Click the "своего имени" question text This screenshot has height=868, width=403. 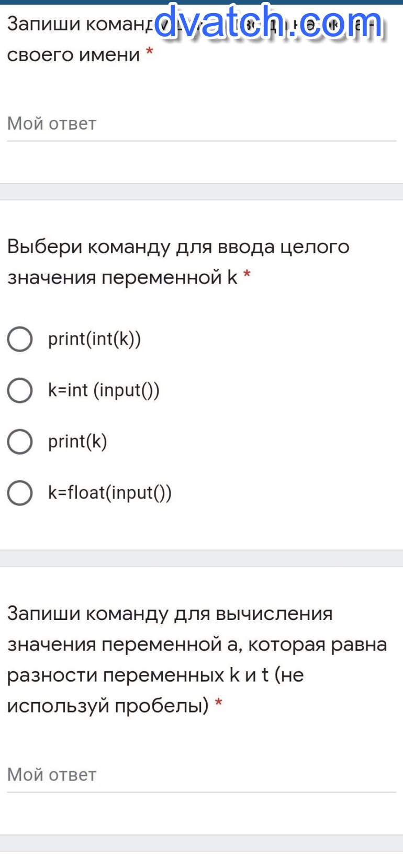73,54
